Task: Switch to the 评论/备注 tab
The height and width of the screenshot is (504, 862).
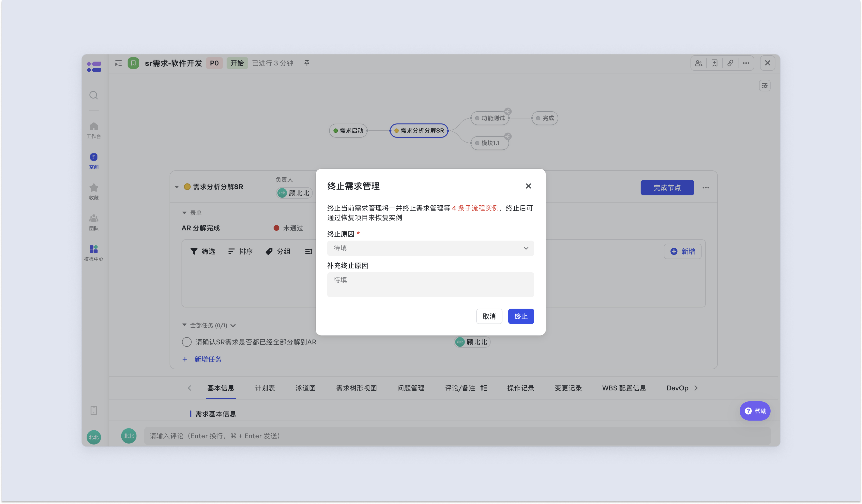Action: point(460,388)
